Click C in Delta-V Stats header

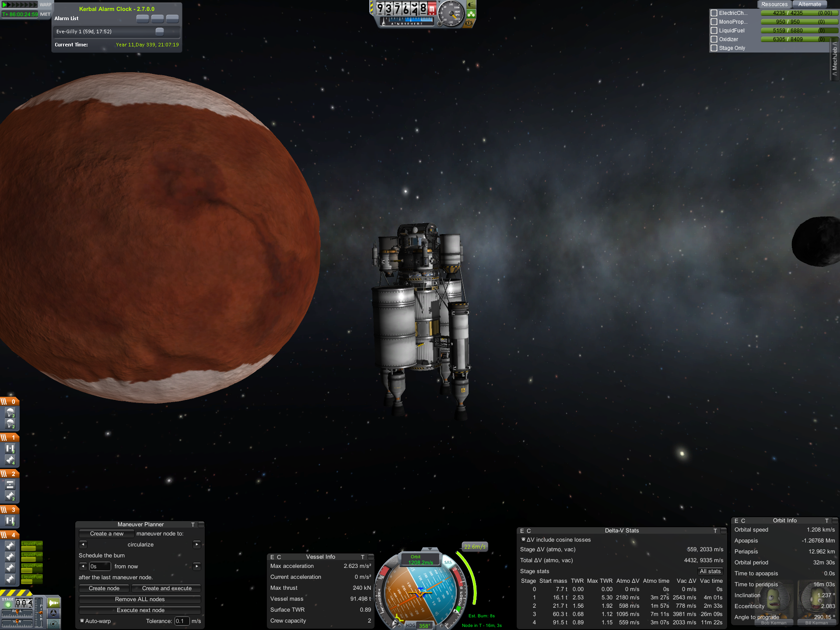(528, 531)
